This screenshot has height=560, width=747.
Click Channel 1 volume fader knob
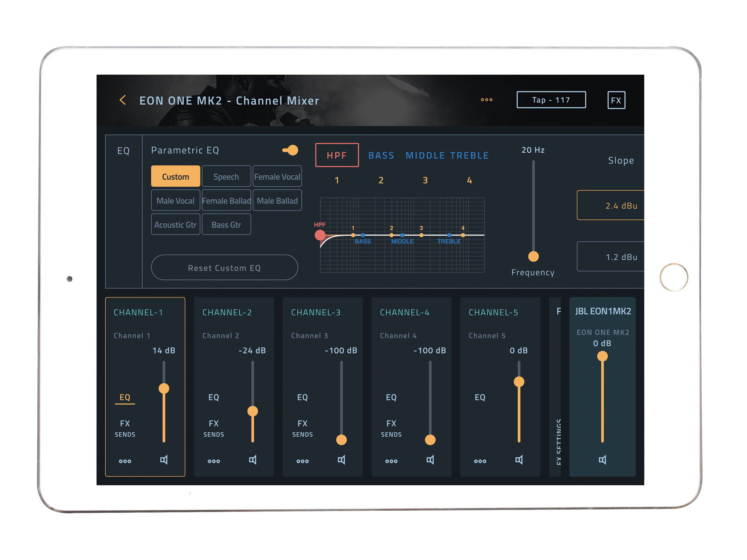[x=164, y=389]
